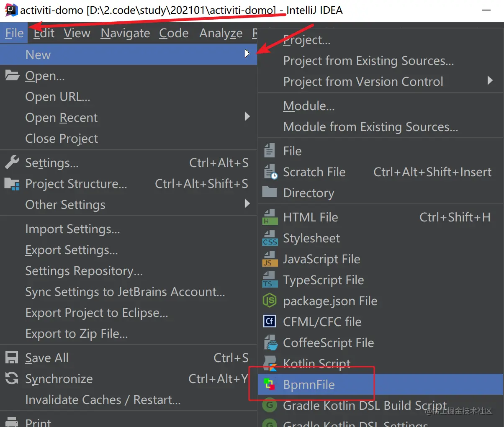Click the Gradle Kotlin DSL Build Script icon
504x427 pixels.
click(270, 405)
